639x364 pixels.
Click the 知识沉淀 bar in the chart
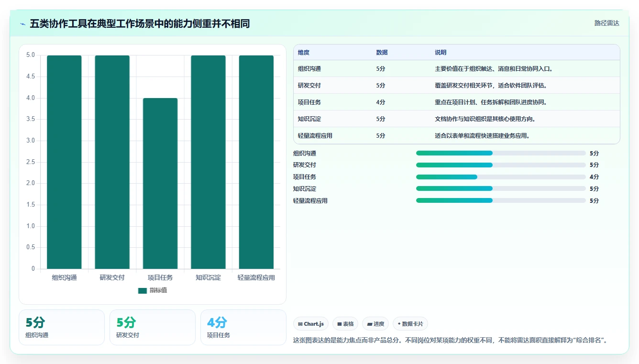click(208, 162)
